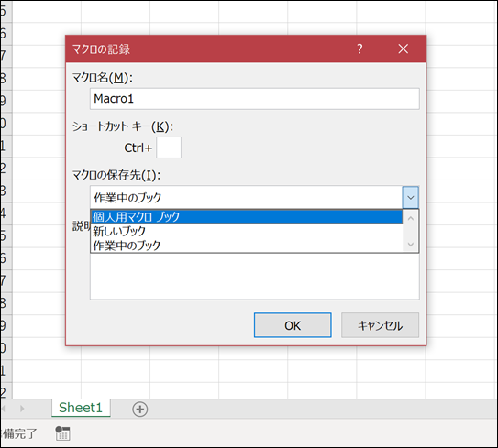Choose 新しいブック in the dropdown list

[247, 231]
